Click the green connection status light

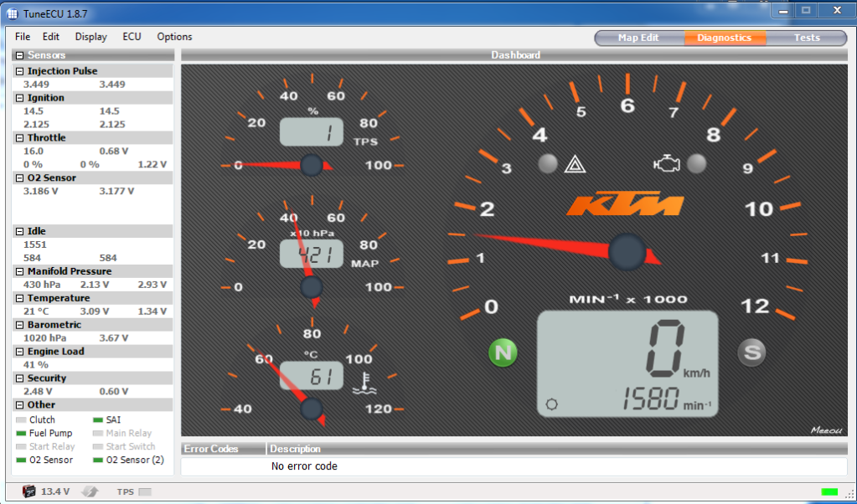(829, 491)
